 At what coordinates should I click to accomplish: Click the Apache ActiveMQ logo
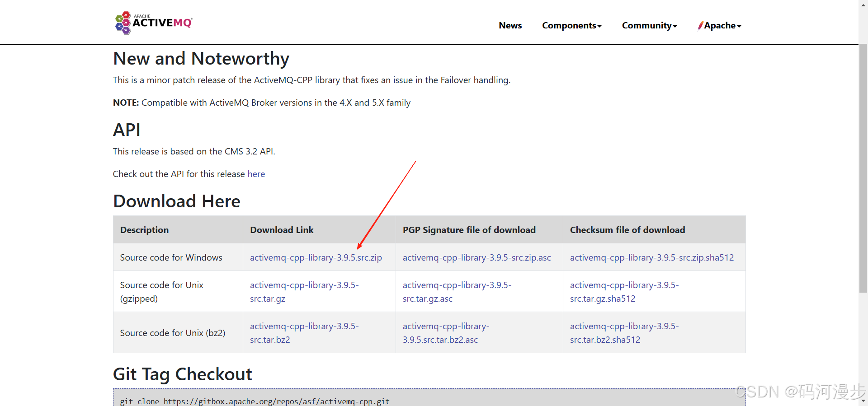[154, 23]
